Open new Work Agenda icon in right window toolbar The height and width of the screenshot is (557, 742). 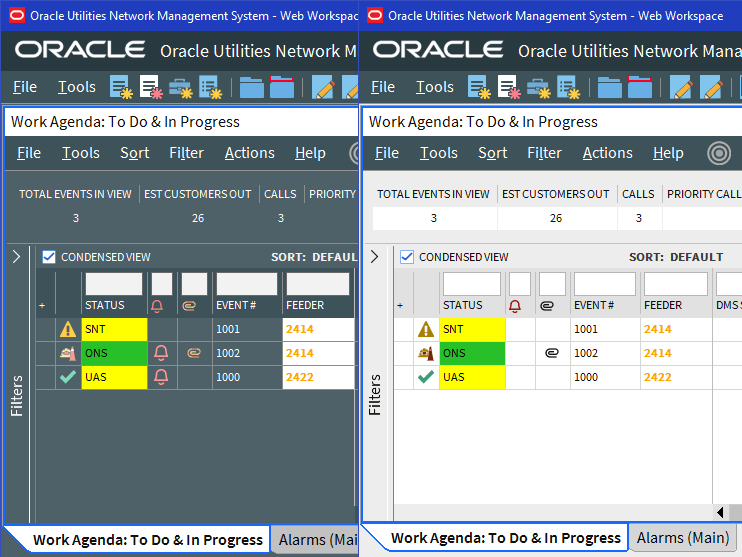point(479,87)
